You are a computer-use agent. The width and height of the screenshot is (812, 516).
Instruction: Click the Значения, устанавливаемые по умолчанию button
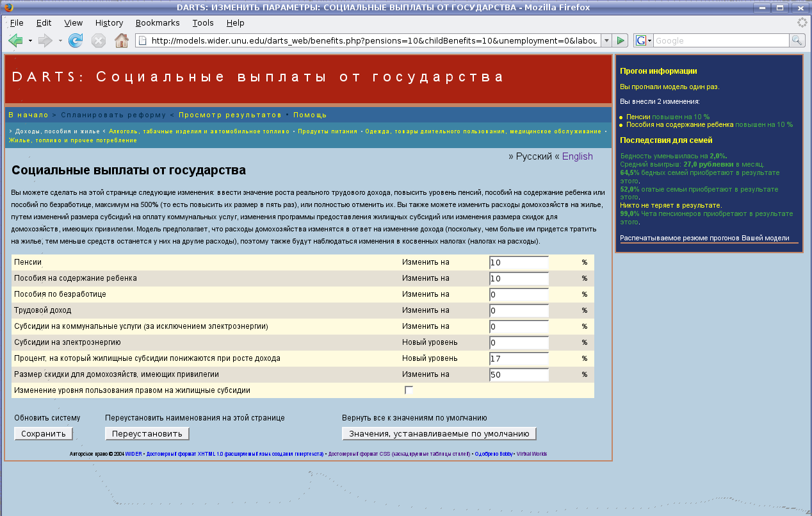[x=439, y=434]
